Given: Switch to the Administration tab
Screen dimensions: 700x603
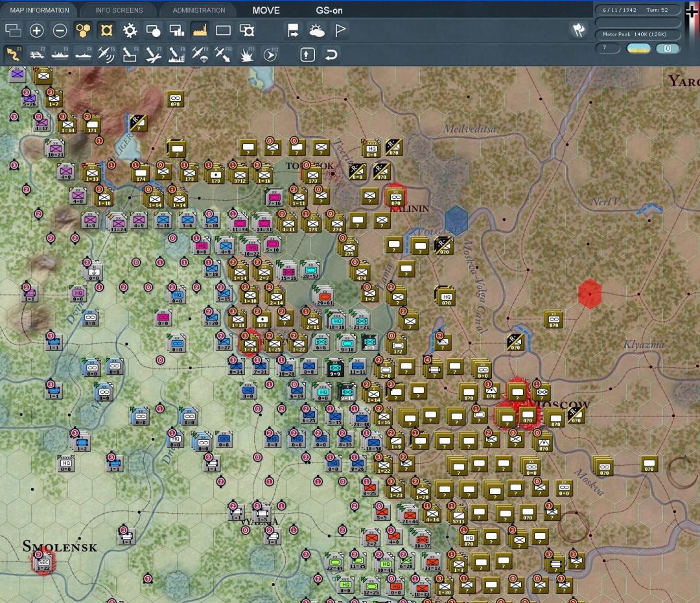Looking at the screenshot, I should coord(198,10).
